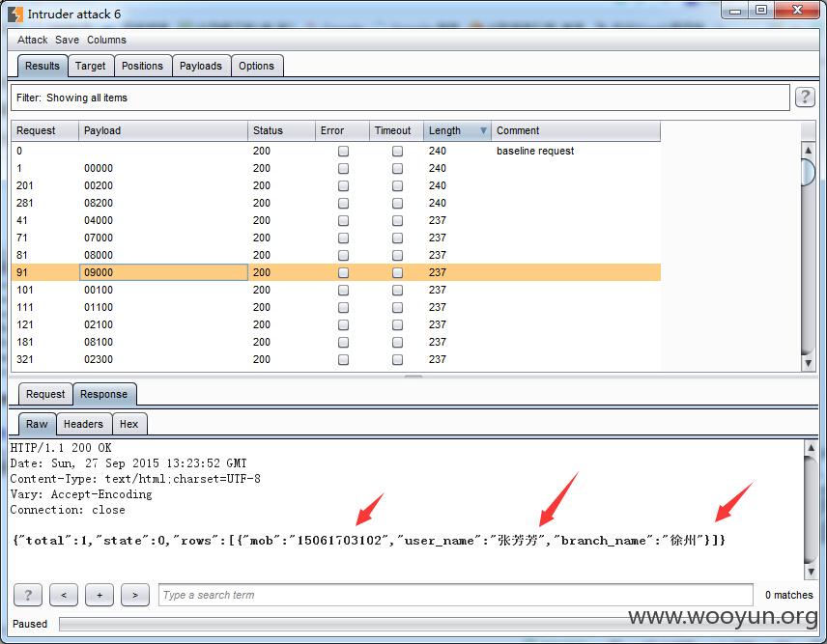Click the results table scrollbar thumb

click(808, 172)
